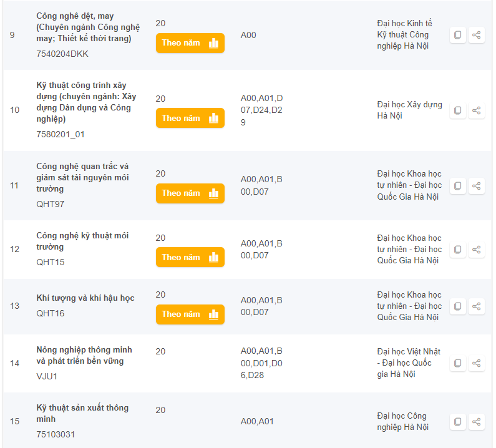This screenshot has width=496, height=448.
Task: Share the Đại học Xây dựng Hà Nội row
Action: (x=477, y=110)
